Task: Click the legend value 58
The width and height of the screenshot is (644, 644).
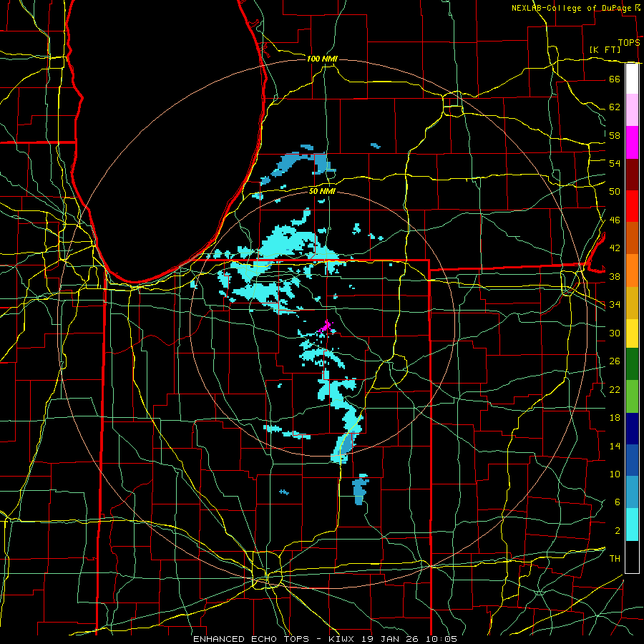Action: [x=615, y=135]
